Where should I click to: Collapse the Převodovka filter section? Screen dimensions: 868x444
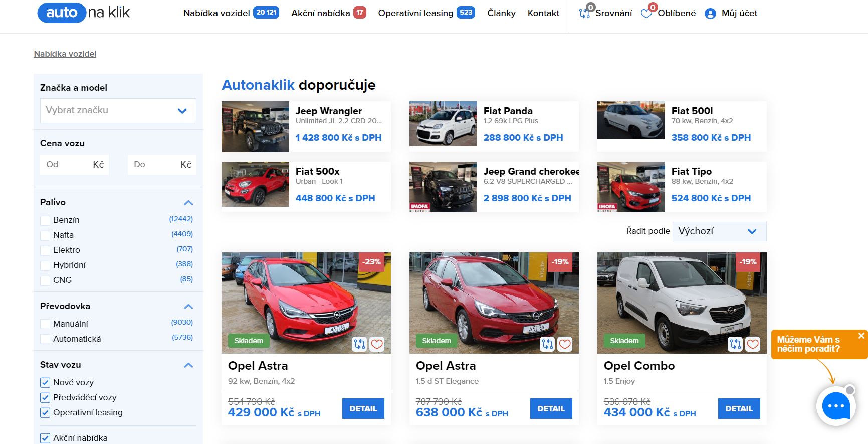click(x=188, y=307)
